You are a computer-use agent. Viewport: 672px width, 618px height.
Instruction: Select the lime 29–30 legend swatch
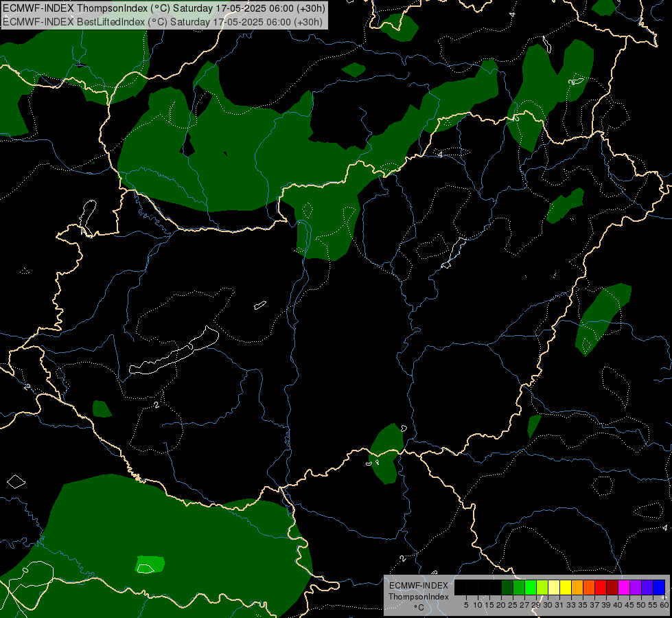[x=542, y=587]
